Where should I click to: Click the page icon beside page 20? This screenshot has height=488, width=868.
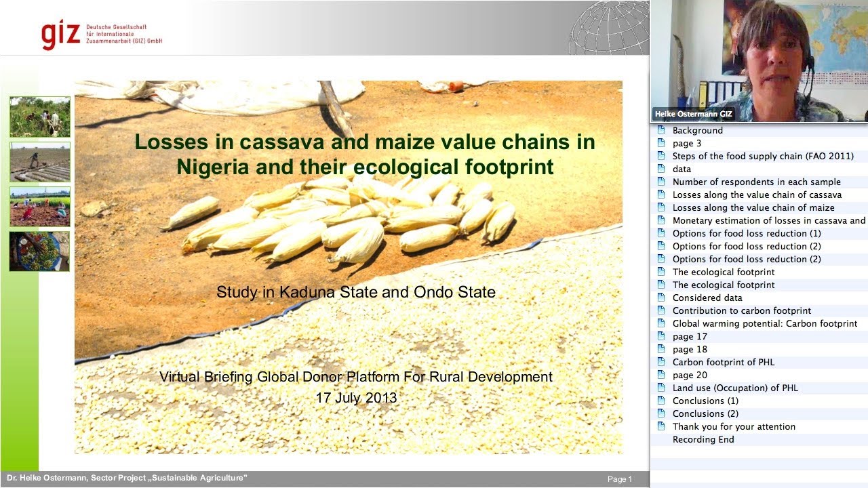[661, 375]
